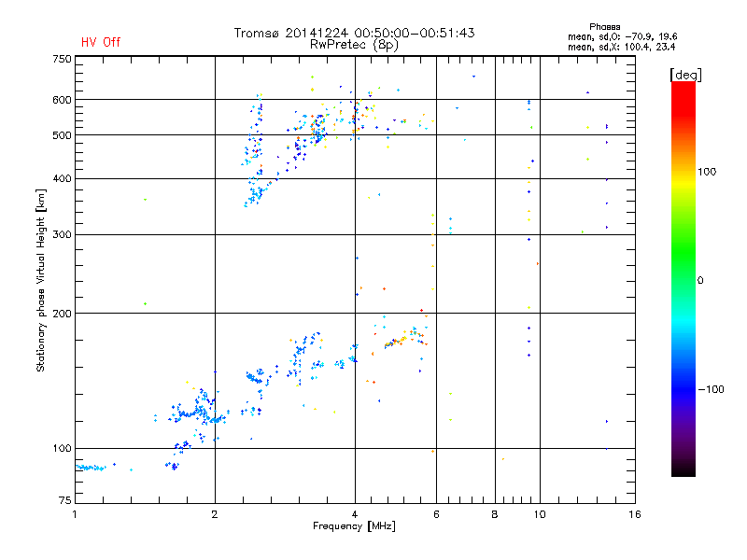Click the x-axis tick '16'
This screenshot has height=560, width=747.
635,514
